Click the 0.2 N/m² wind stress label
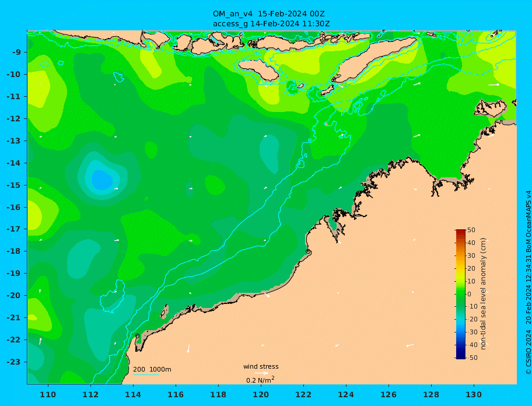 pyautogui.click(x=260, y=380)
